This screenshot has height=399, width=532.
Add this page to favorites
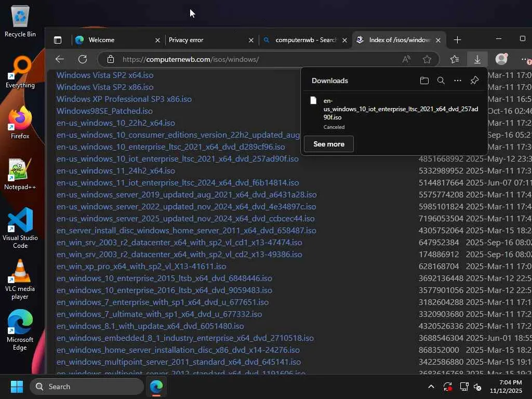(x=427, y=59)
